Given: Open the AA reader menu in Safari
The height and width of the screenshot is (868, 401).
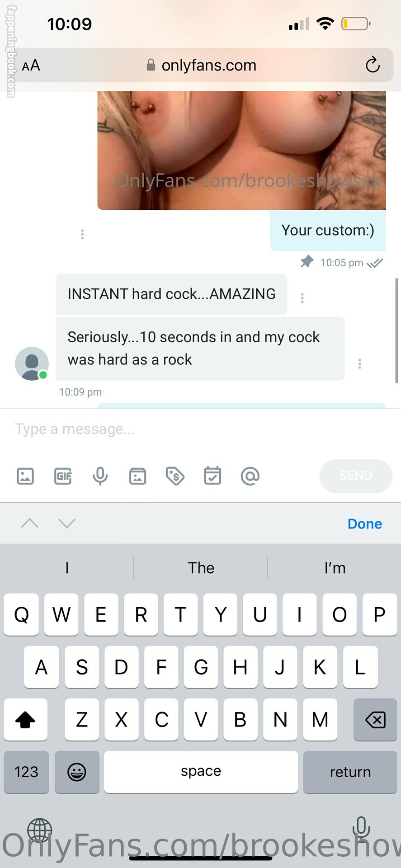Looking at the screenshot, I should [x=31, y=66].
